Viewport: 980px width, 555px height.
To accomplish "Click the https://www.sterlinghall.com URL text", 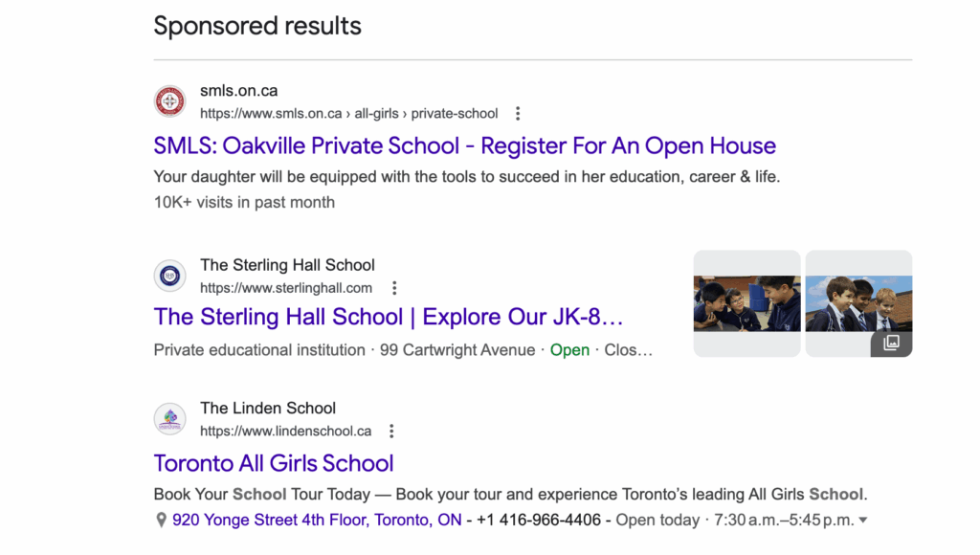I will [x=286, y=288].
